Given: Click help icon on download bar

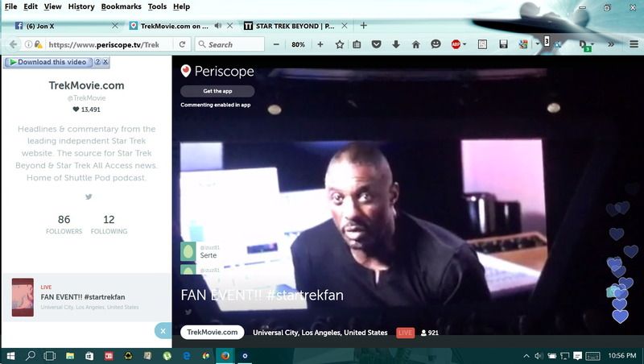Looking at the screenshot, I should coord(97,62).
